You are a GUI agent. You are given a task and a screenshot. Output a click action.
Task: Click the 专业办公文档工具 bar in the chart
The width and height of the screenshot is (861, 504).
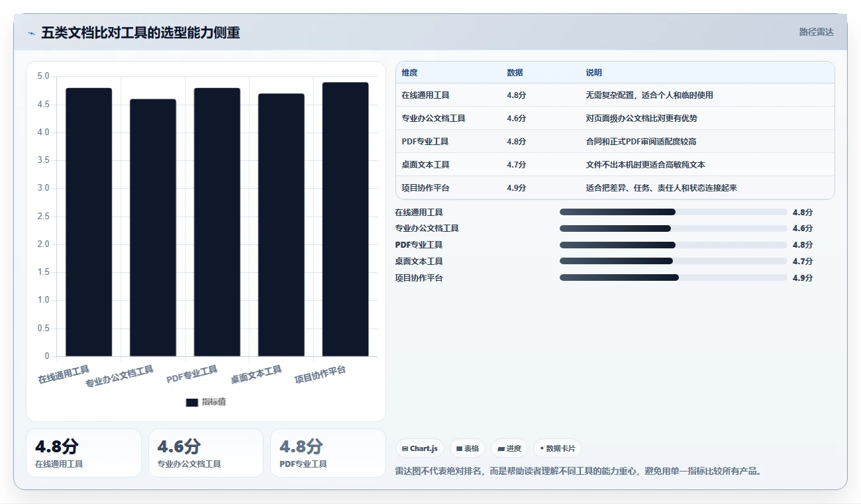(x=153, y=228)
